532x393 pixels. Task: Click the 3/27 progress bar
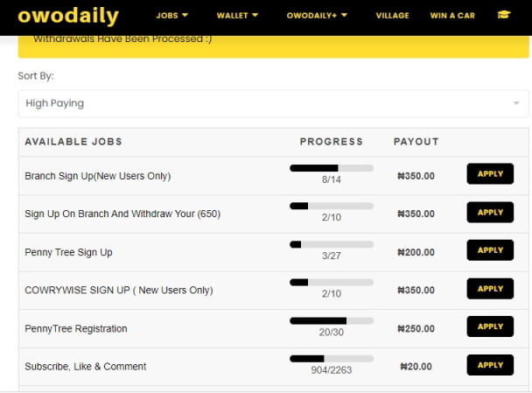[332, 244]
